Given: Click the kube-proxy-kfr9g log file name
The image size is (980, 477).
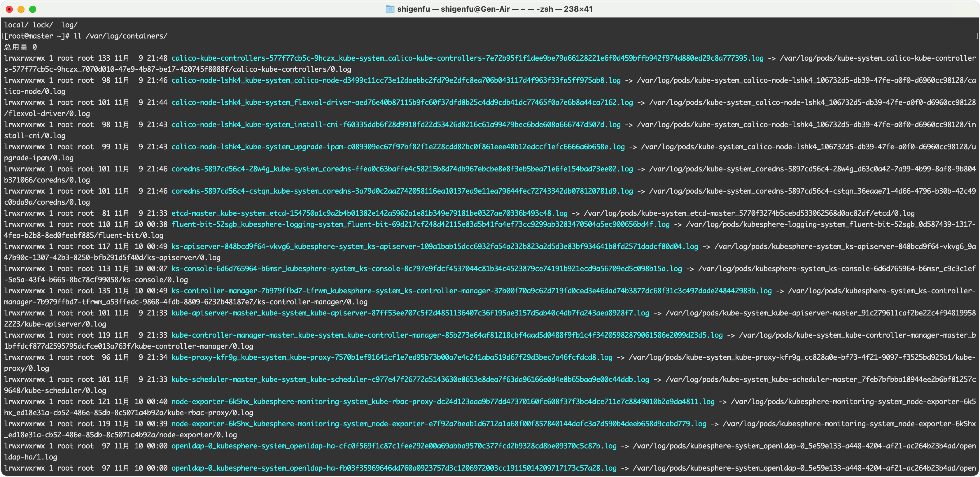Looking at the screenshot, I should (392, 357).
